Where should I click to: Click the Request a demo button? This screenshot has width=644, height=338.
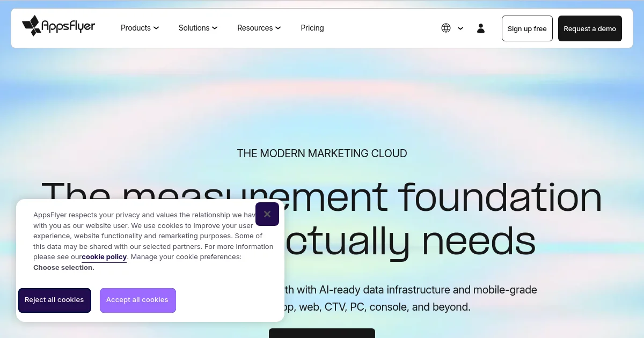590,28
